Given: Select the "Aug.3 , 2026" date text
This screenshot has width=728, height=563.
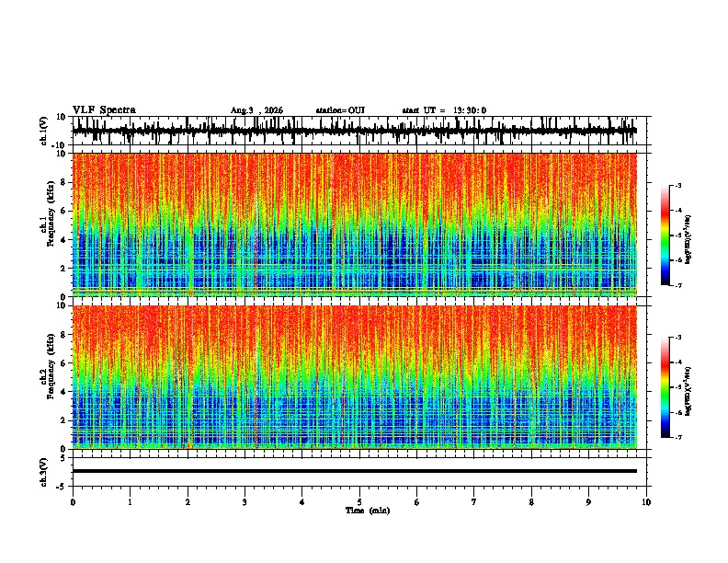Looking at the screenshot, I should (x=256, y=110).
